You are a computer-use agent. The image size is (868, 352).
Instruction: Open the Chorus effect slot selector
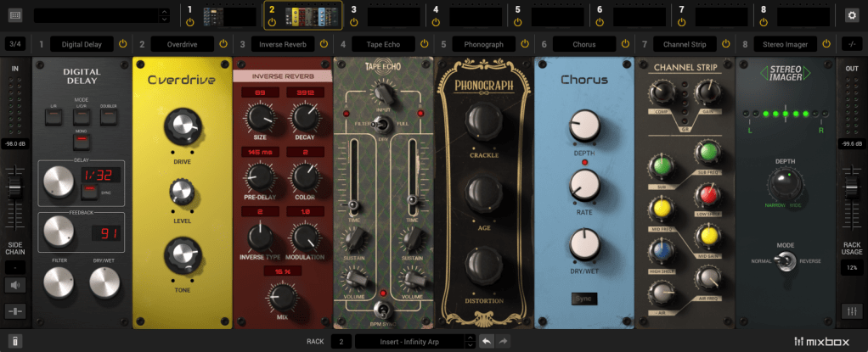(586, 44)
